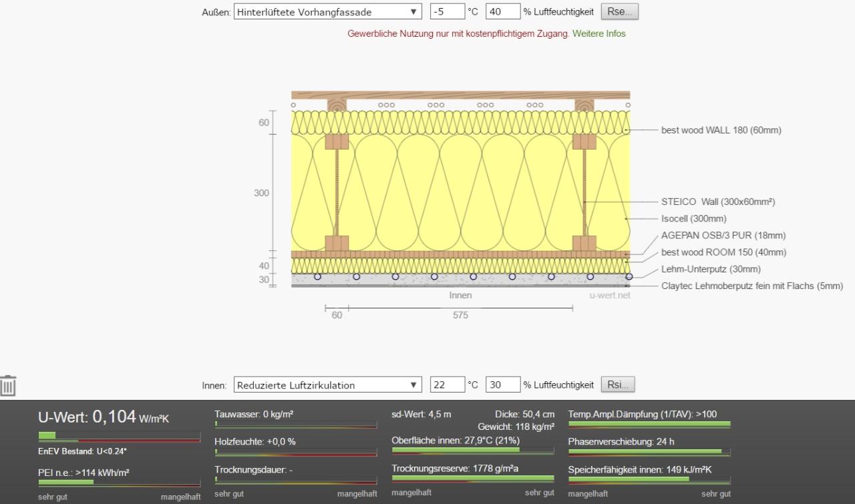Image resolution: width=855 pixels, height=504 pixels.
Task: Click the Gewerbliche Nutzung notice text
Action: [x=459, y=33]
